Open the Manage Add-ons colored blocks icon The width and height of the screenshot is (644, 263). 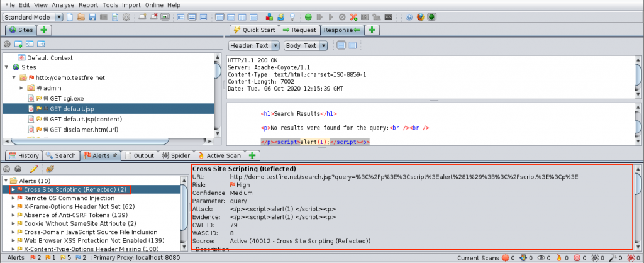[x=269, y=17]
